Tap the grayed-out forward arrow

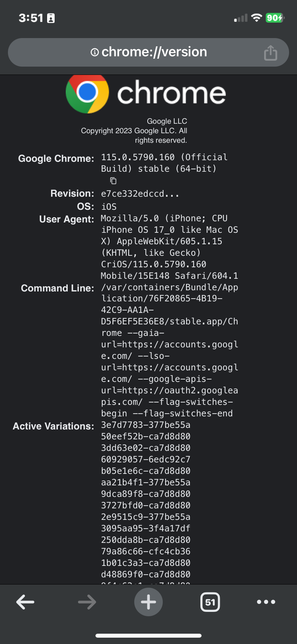click(x=86, y=602)
